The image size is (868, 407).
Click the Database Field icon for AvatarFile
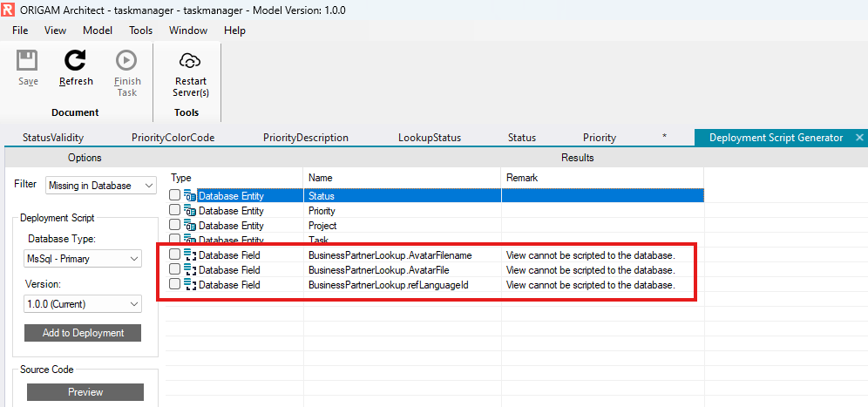coord(190,269)
